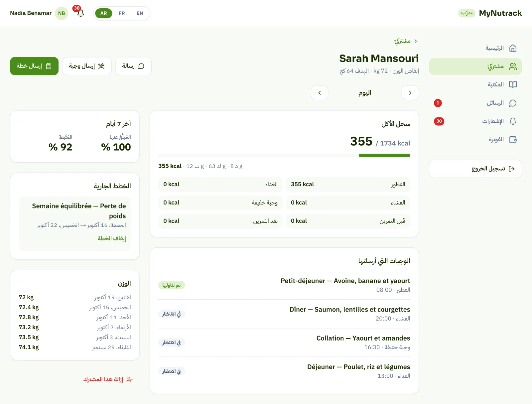Open الإشعارات in the sidebar
Image resolution: width=532 pixels, height=404 pixels.
[475, 121]
